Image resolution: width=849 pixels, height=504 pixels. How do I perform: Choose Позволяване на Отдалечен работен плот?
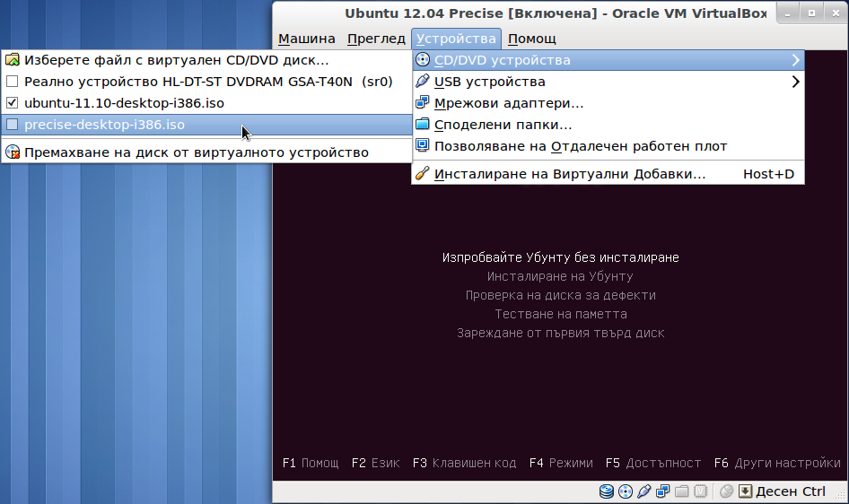tap(608, 146)
